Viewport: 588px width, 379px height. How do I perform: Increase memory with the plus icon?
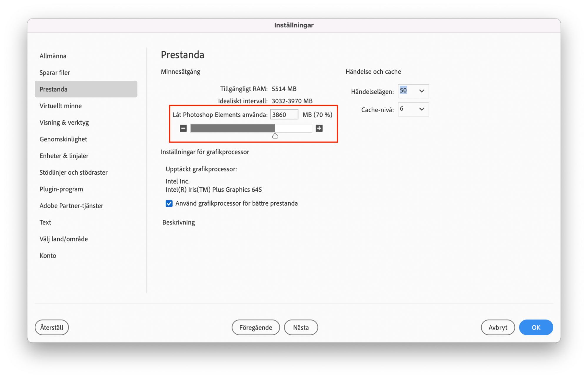[x=319, y=128]
